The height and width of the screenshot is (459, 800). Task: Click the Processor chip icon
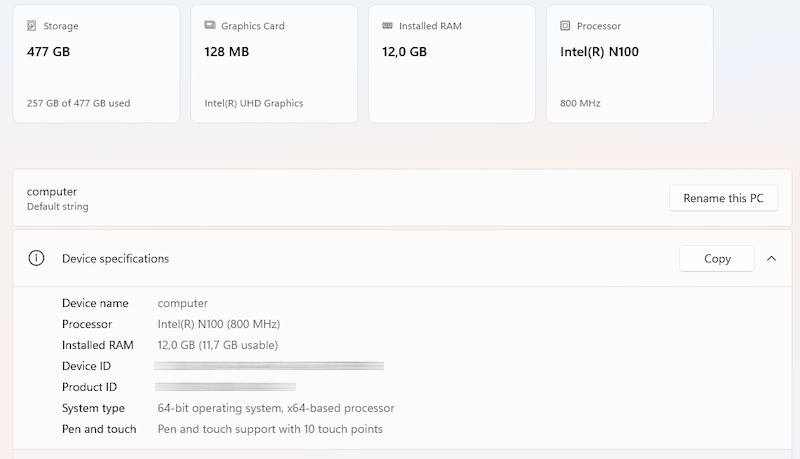pos(565,26)
